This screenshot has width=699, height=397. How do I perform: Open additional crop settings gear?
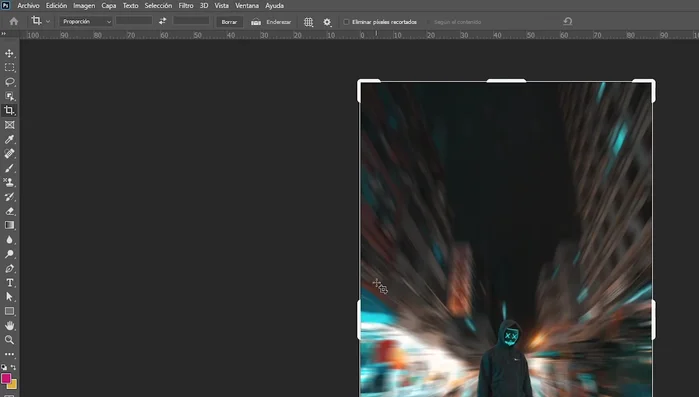click(327, 22)
